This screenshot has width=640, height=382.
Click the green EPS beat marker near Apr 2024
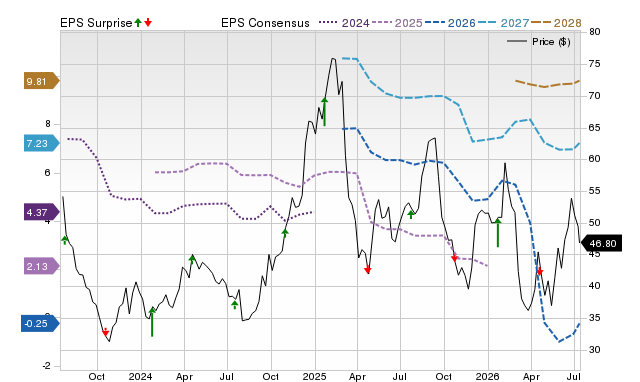pyautogui.click(x=192, y=259)
